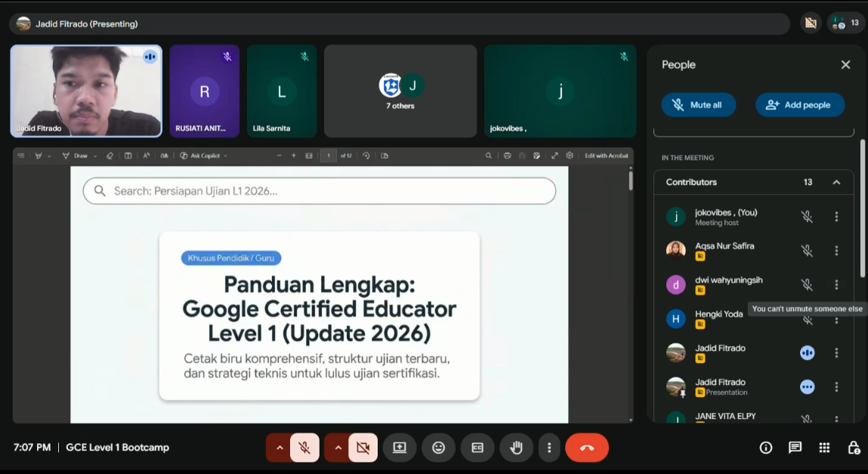868x474 pixels.
Task: Click the slide's Persiapan Ujian search box
Action: 320,191
